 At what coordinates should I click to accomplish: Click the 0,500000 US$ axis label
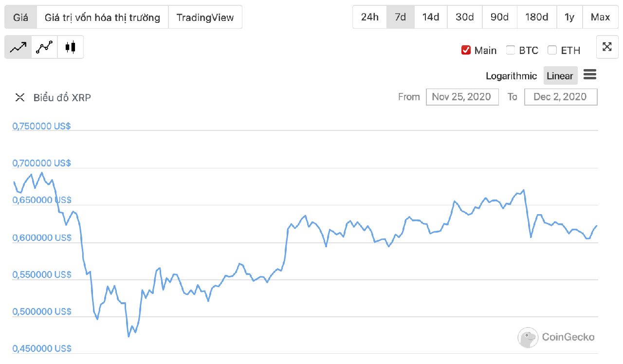(x=41, y=311)
